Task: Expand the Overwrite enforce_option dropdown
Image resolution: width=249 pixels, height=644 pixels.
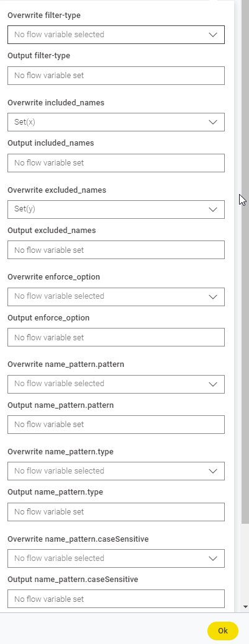Action: pyautogui.click(x=116, y=296)
